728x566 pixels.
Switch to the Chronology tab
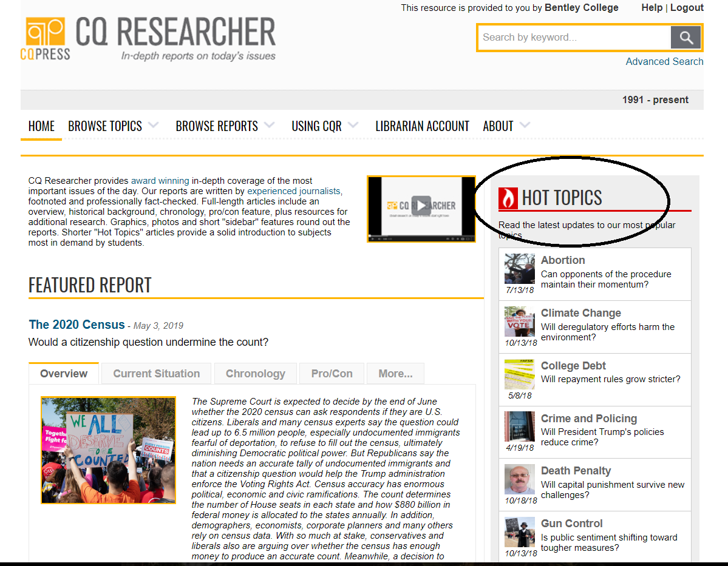256,374
